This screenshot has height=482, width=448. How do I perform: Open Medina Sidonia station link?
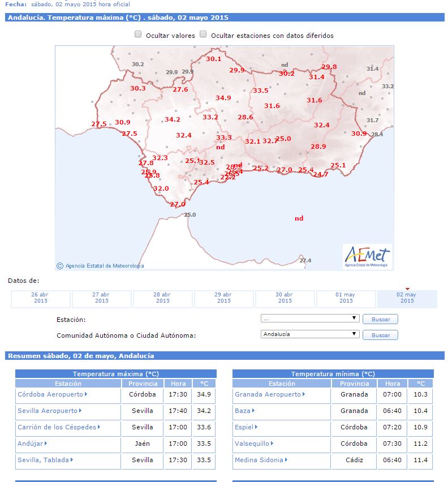[261, 460]
